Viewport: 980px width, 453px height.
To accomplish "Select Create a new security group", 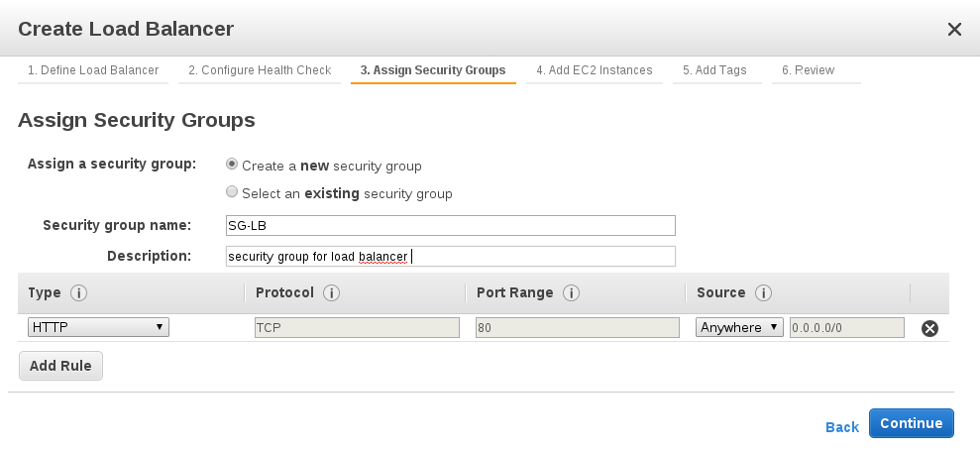I will click(x=232, y=165).
